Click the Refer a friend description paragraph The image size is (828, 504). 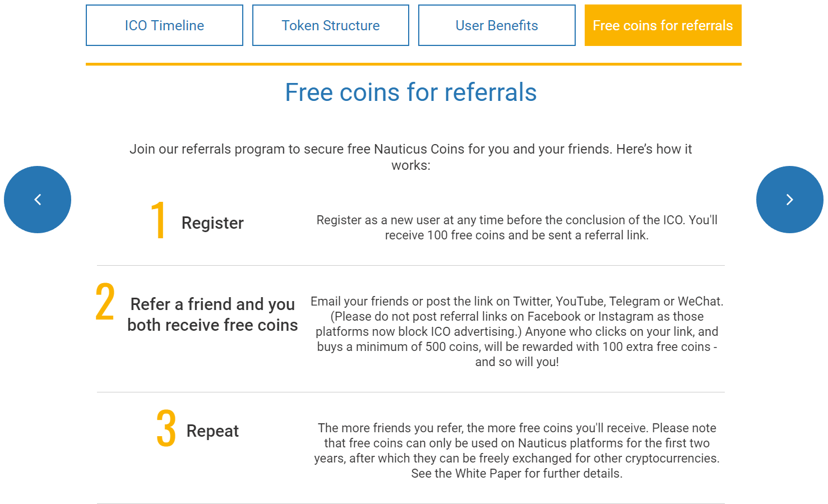point(517,331)
